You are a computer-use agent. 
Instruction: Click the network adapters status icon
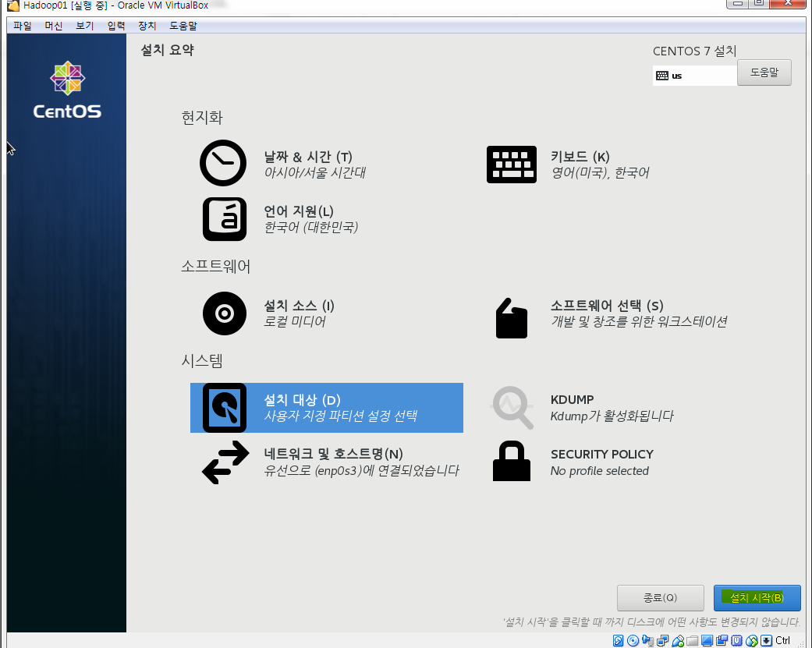pos(662,641)
